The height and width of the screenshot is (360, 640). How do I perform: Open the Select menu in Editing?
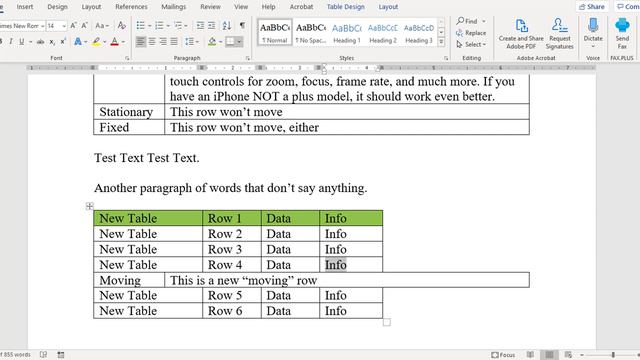471,44
